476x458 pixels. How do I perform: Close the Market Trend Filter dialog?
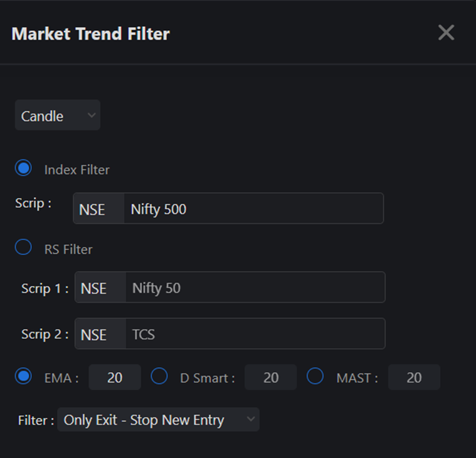click(446, 33)
